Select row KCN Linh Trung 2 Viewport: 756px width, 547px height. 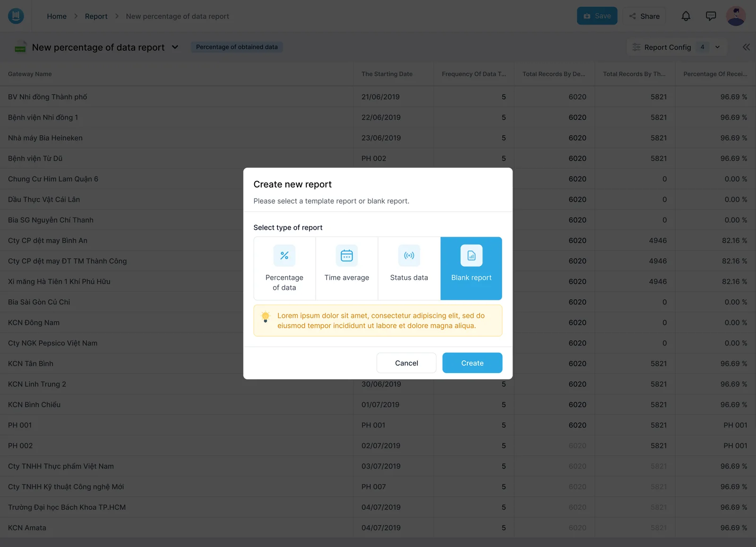(378, 384)
